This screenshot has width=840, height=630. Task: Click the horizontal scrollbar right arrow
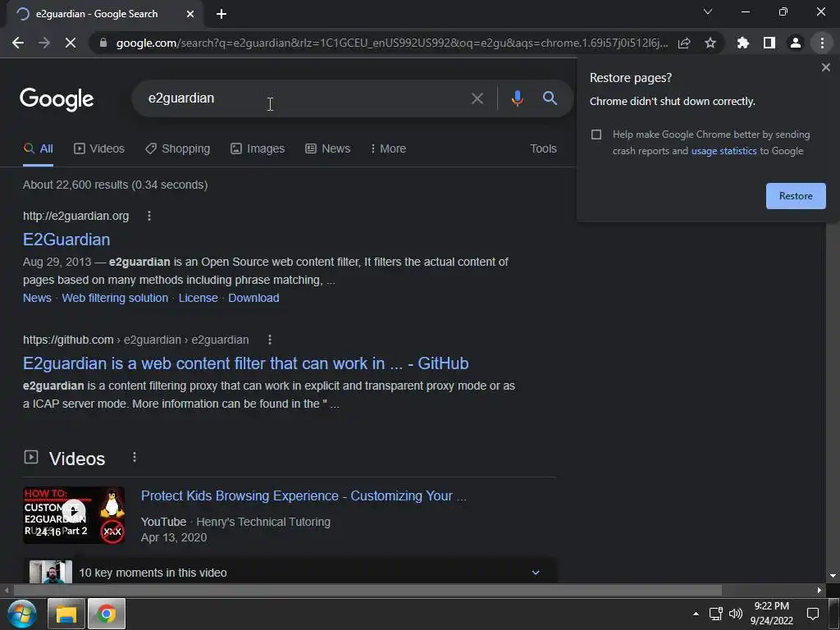(819, 591)
